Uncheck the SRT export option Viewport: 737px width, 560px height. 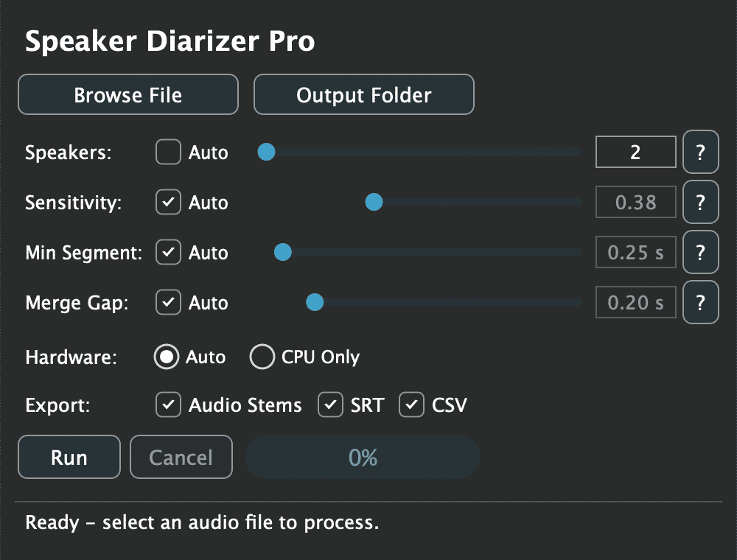pyautogui.click(x=330, y=405)
